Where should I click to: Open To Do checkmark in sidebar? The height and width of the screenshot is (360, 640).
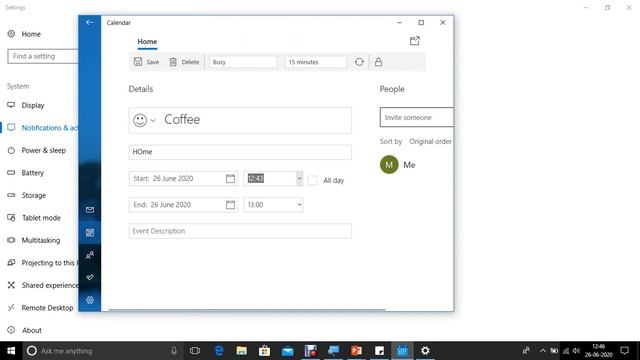click(x=90, y=278)
